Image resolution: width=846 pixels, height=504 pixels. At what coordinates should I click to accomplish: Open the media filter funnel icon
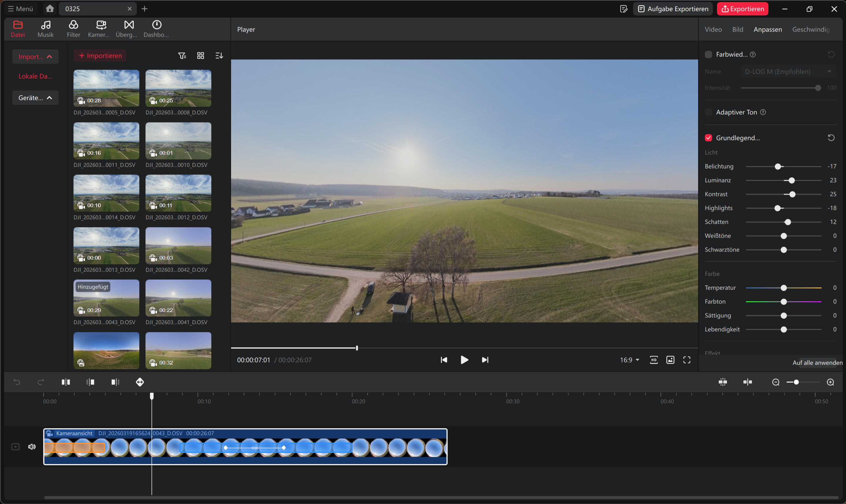coord(182,56)
